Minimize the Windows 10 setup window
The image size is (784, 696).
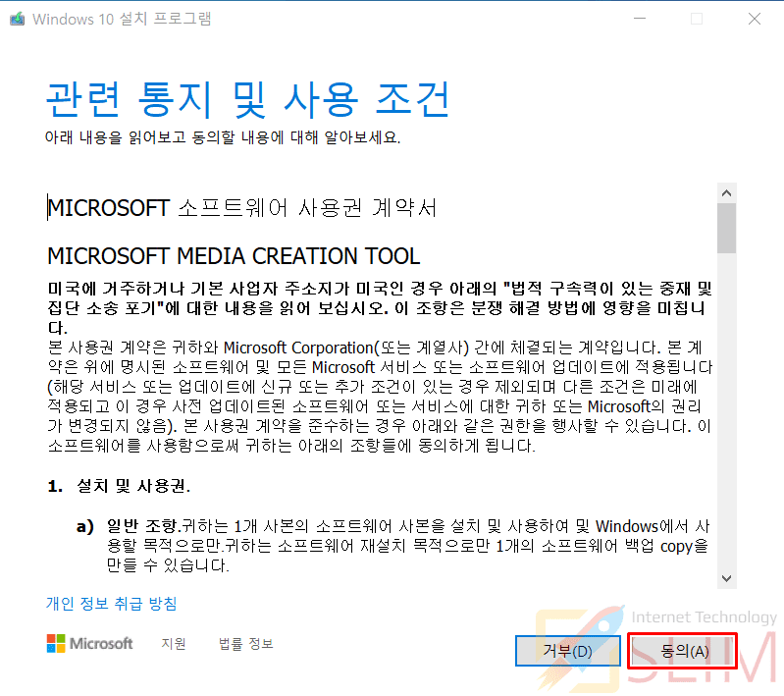[x=640, y=19]
